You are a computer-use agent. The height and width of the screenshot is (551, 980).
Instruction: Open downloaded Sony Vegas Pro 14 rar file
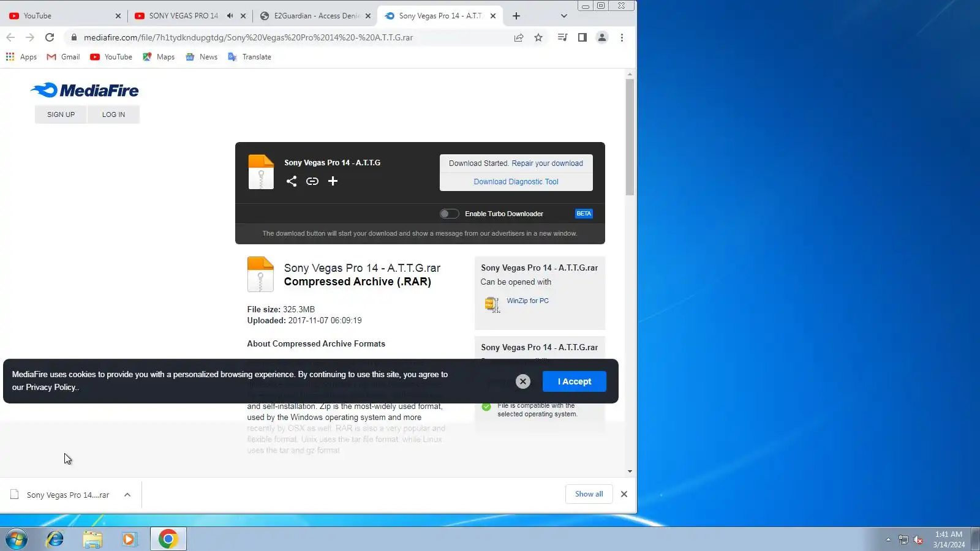(x=60, y=495)
